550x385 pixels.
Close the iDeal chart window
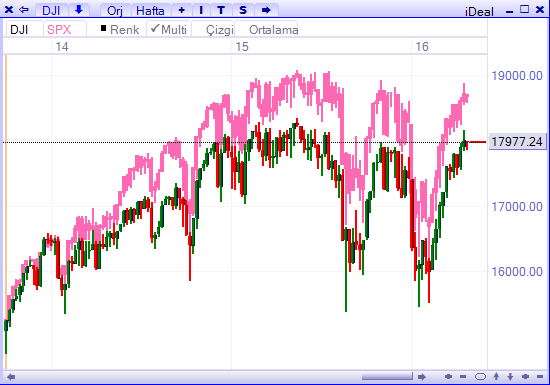540,9
